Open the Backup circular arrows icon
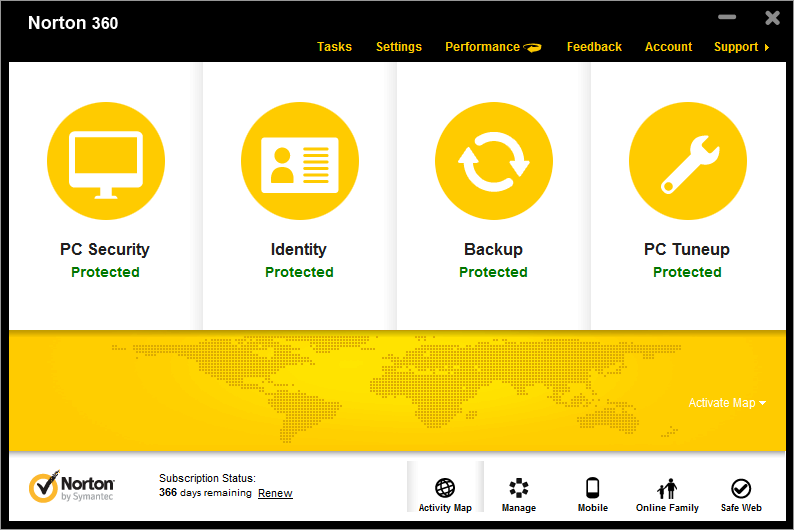 pos(494,161)
